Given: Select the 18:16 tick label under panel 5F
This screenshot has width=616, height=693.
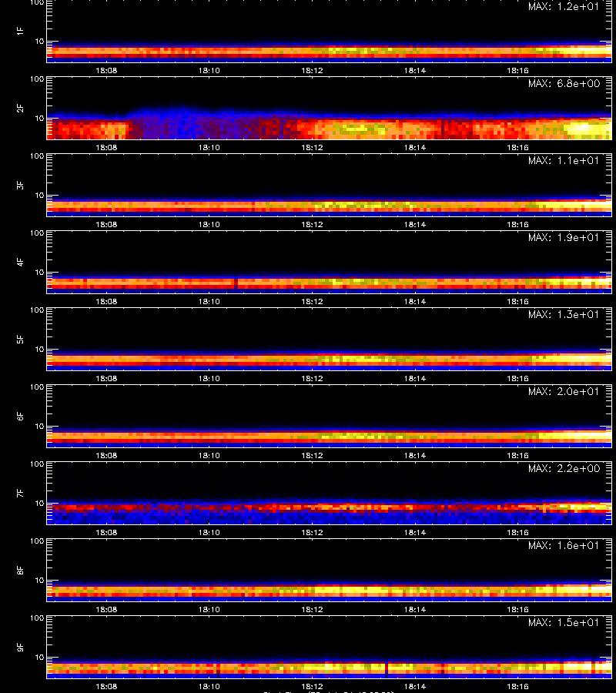Looking at the screenshot, I should (x=517, y=378).
